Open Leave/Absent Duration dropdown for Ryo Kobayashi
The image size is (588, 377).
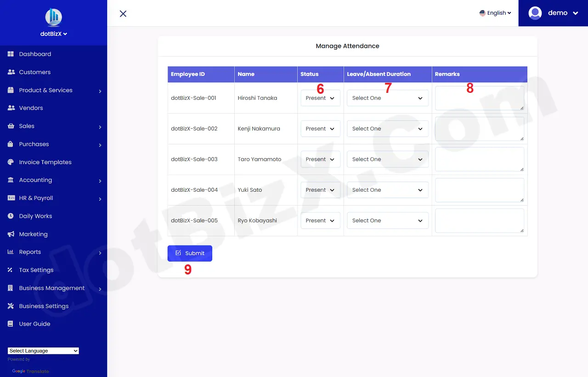(387, 220)
